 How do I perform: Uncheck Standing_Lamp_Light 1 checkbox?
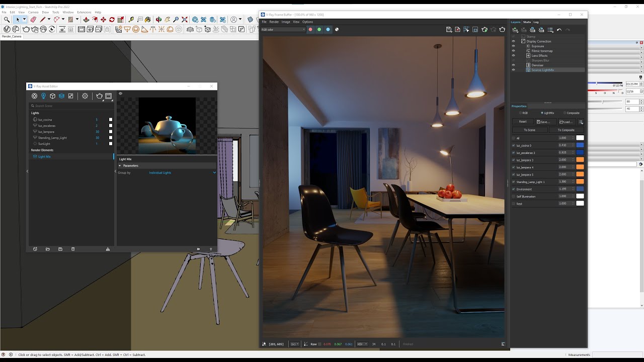coord(514,182)
